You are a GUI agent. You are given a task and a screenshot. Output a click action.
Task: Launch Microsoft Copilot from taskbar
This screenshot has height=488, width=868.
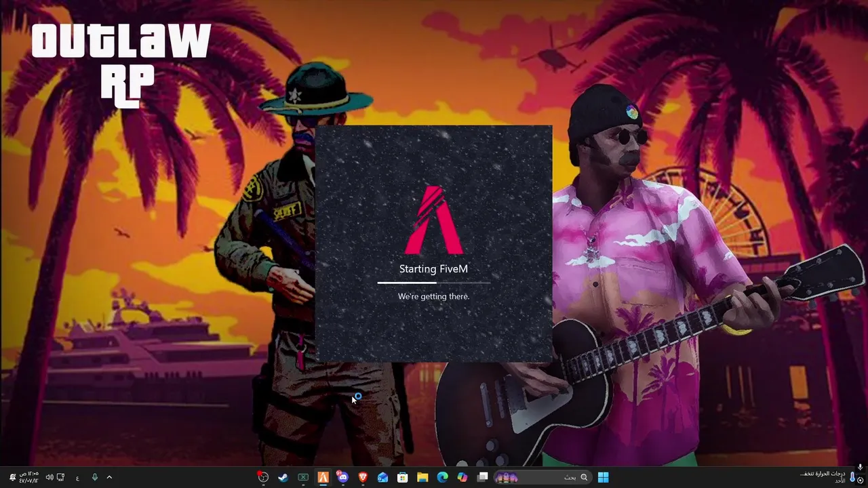(462, 477)
